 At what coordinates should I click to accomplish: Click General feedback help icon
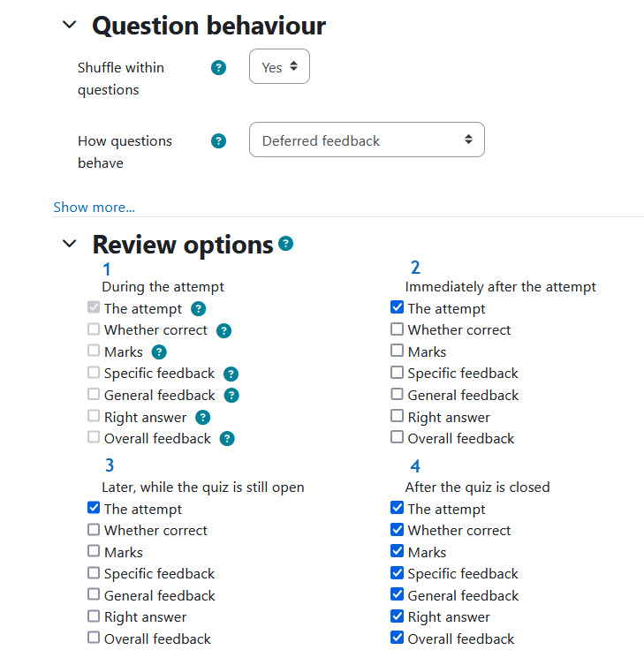pos(231,396)
